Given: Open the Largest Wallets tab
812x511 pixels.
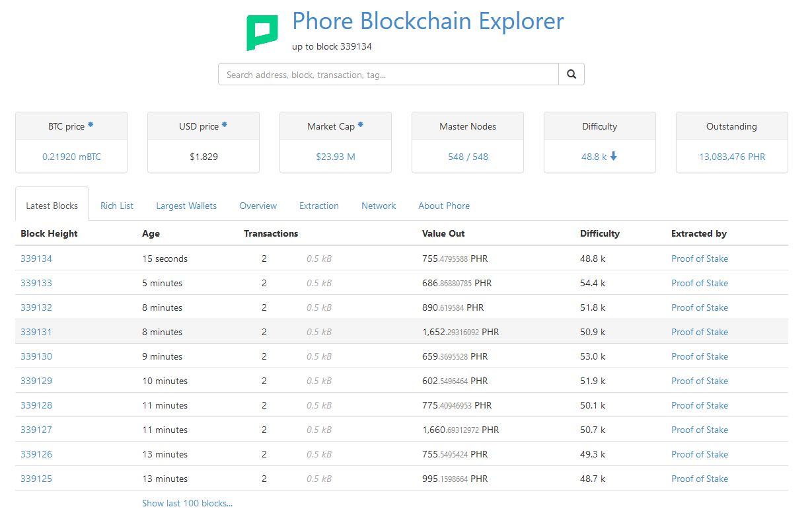Looking at the screenshot, I should [186, 206].
